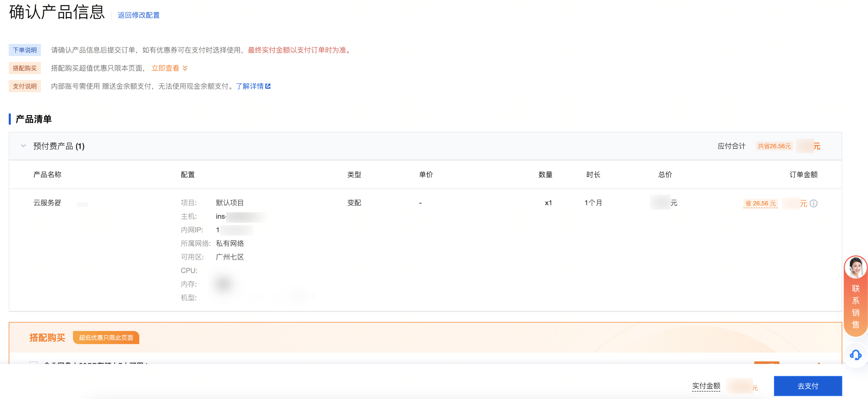Click the double-chevron icon after 立即查看
This screenshot has height=399, width=868.
(x=185, y=68)
